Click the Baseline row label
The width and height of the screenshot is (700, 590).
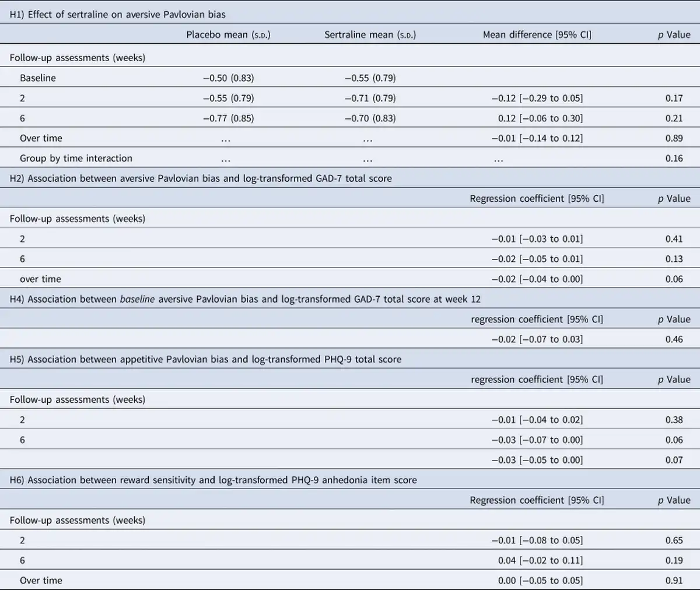(38, 78)
